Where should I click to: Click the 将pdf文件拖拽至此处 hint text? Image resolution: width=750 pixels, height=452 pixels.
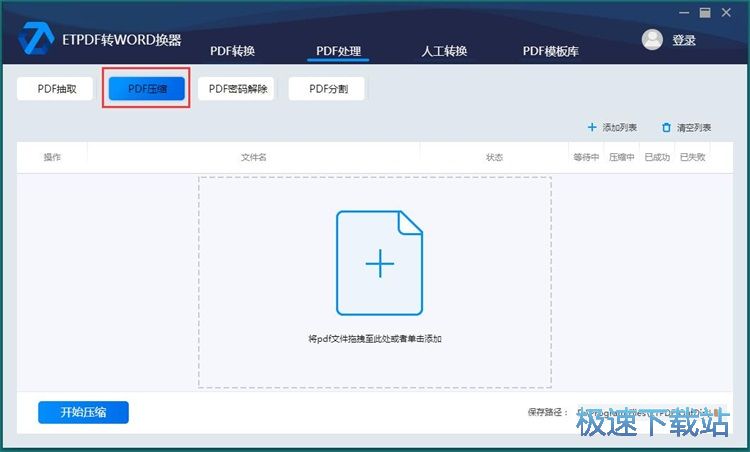pyautogui.click(x=375, y=339)
